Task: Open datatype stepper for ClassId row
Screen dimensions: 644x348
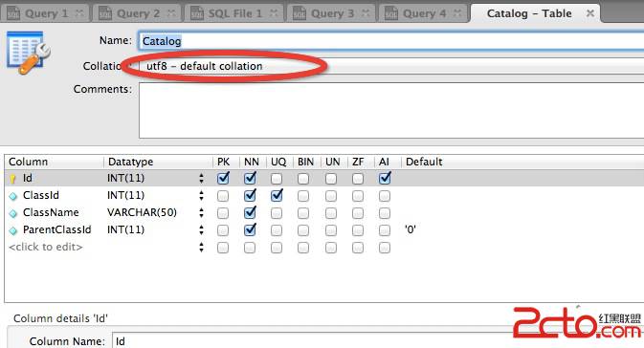Action: (201, 195)
